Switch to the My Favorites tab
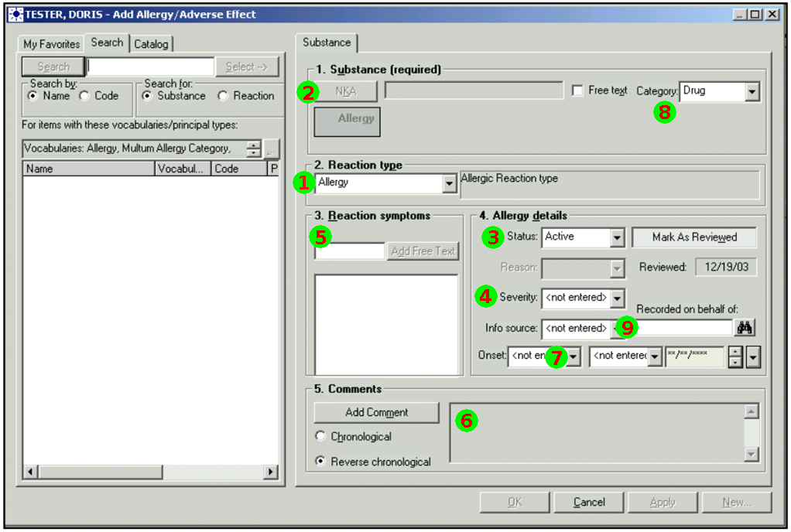This screenshot has height=532, width=791. pyautogui.click(x=51, y=44)
